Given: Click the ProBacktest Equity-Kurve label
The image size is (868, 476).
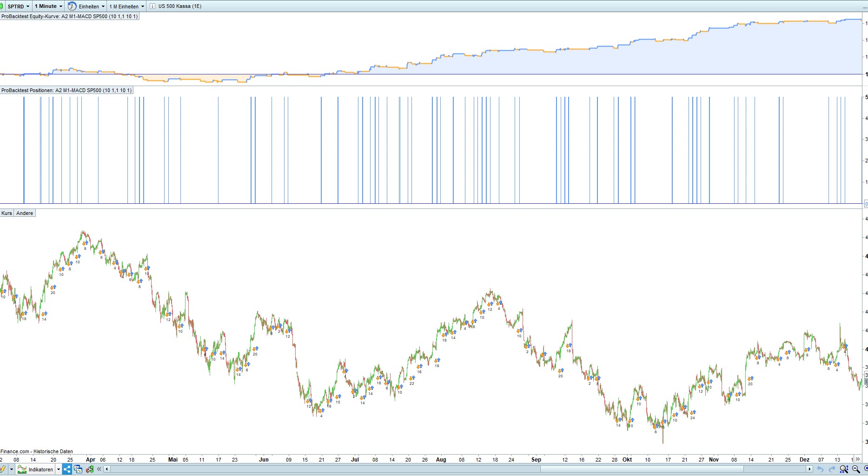Looking at the screenshot, I should tap(69, 16).
